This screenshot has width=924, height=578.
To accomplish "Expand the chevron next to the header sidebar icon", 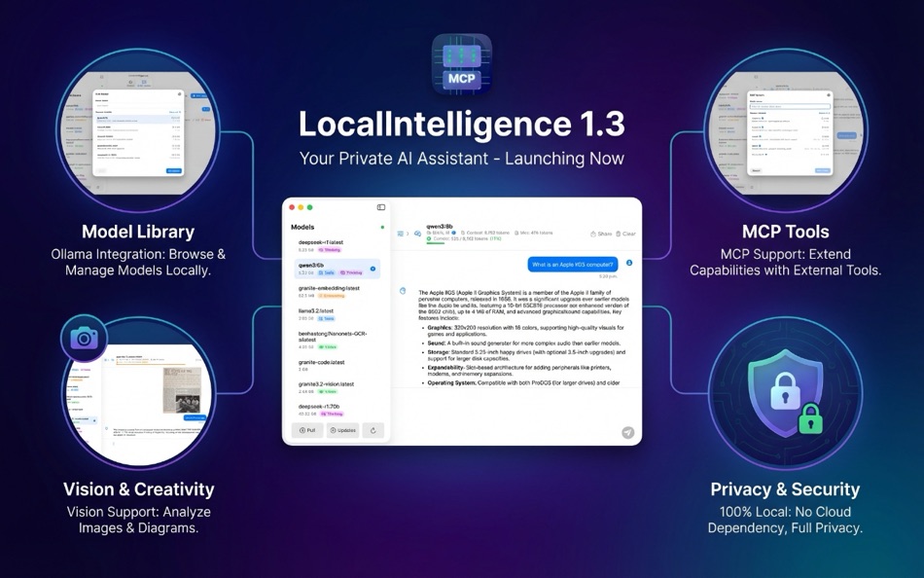I will coord(408,232).
